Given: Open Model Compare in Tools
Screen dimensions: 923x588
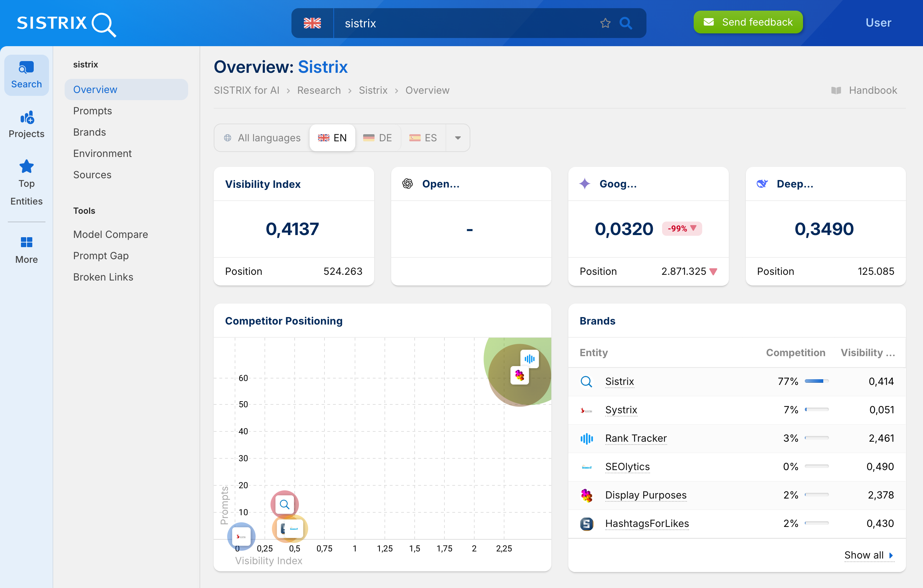Looking at the screenshot, I should click(x=110, y=234).
